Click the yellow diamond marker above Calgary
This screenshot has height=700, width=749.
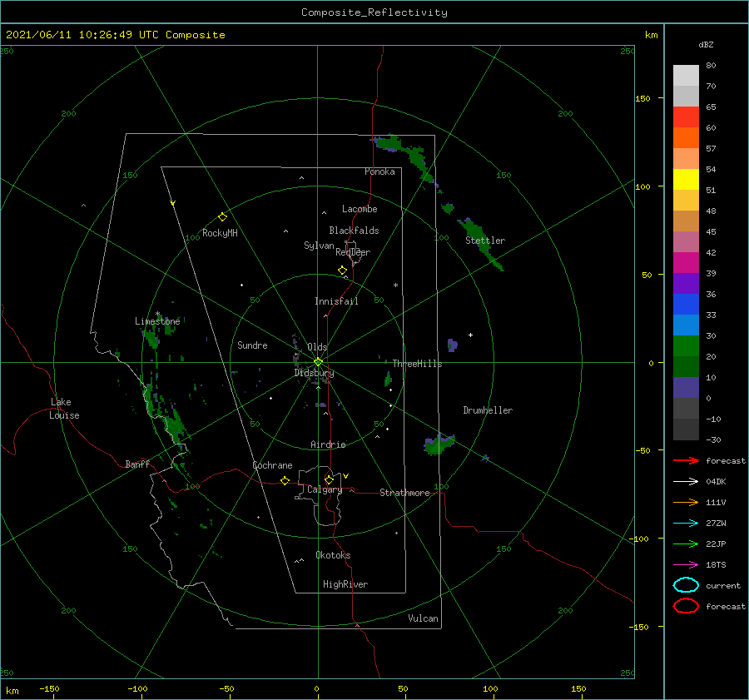(329, 479)
